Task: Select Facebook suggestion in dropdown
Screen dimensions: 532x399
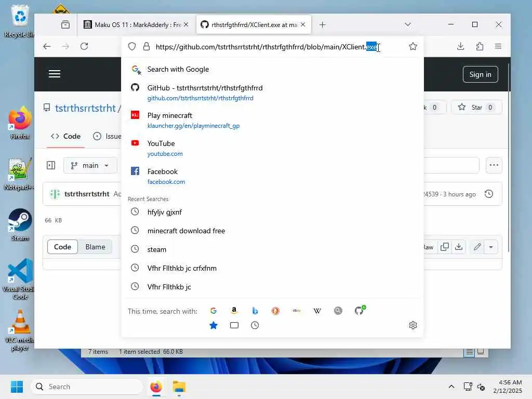Action: [x=272, y=176]
